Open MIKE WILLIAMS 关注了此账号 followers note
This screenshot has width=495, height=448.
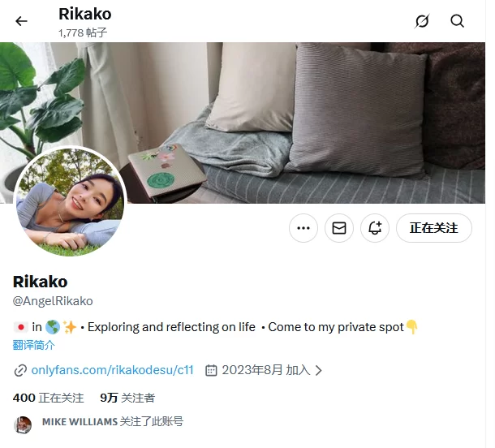point(113,421)
